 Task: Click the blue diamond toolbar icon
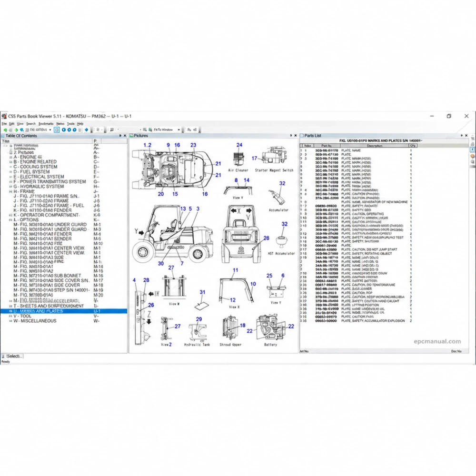87,130
